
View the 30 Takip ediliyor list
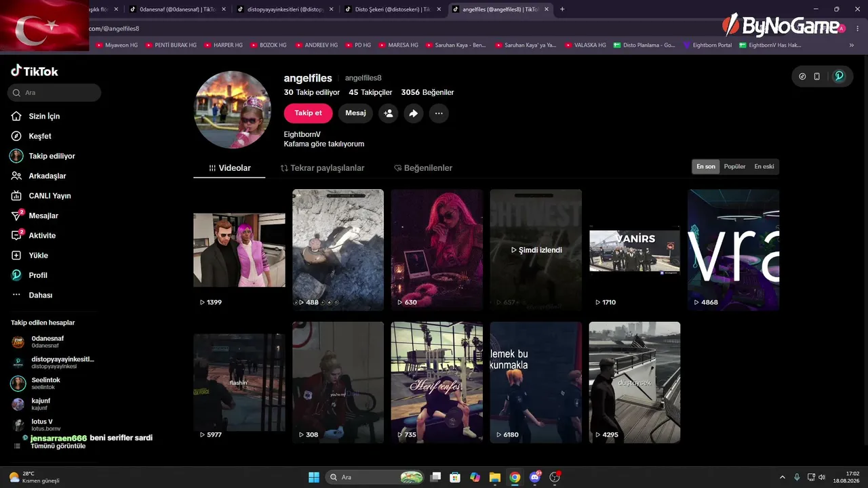point(312,92)
